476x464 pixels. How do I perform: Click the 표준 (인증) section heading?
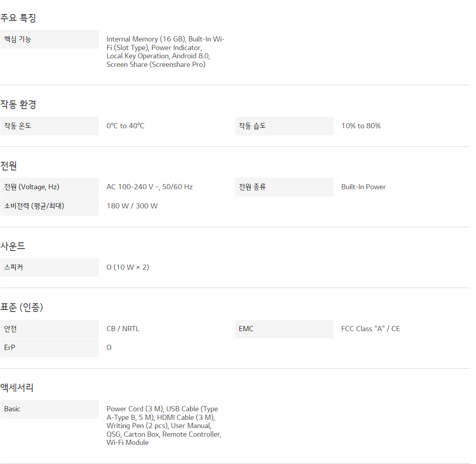(x=22, y=307)
